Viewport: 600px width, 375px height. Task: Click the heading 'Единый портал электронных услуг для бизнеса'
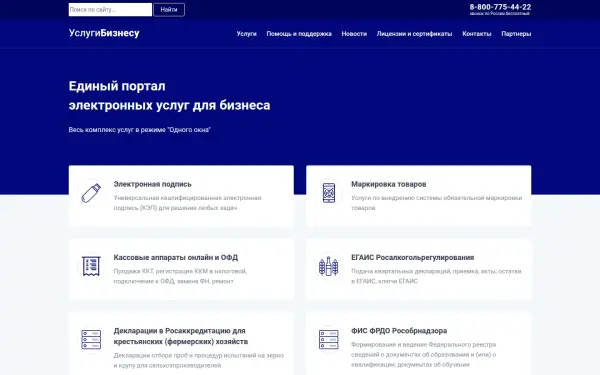point(170,96)
